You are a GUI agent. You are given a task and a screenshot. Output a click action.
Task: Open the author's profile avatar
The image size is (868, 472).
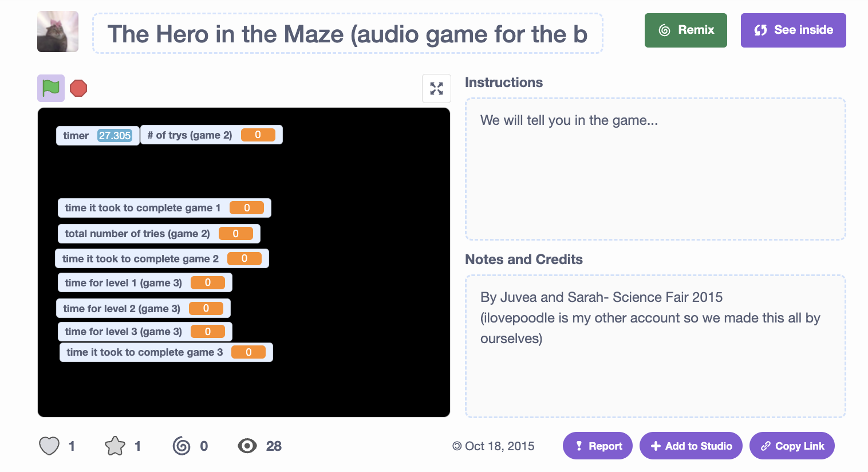click(58, 32)
